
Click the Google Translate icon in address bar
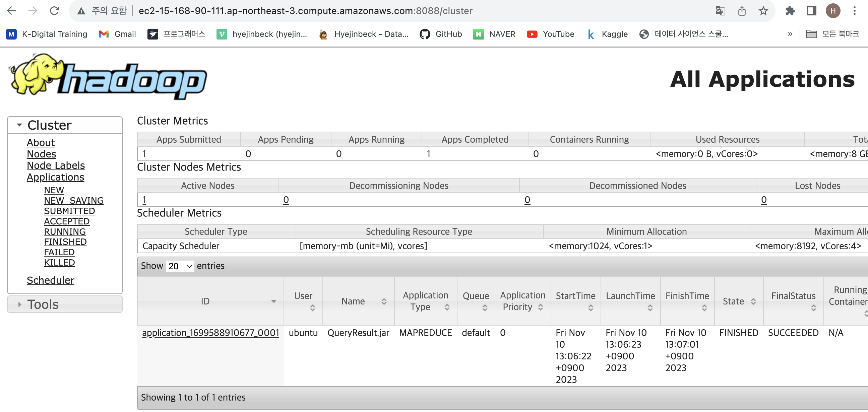[x=720, y=11]
